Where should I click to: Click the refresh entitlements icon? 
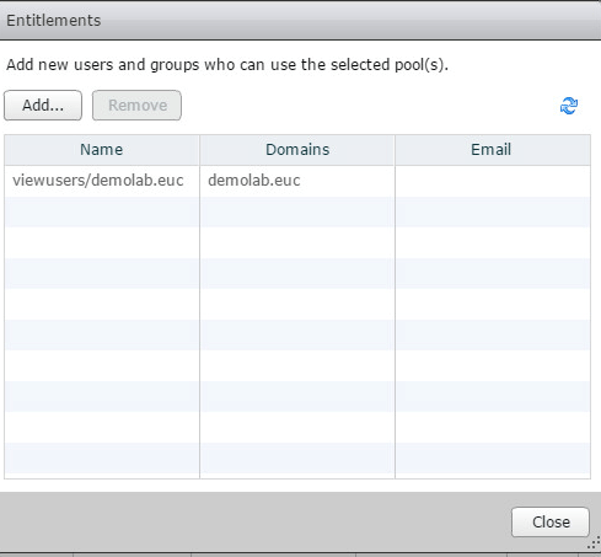pos(569,106)
